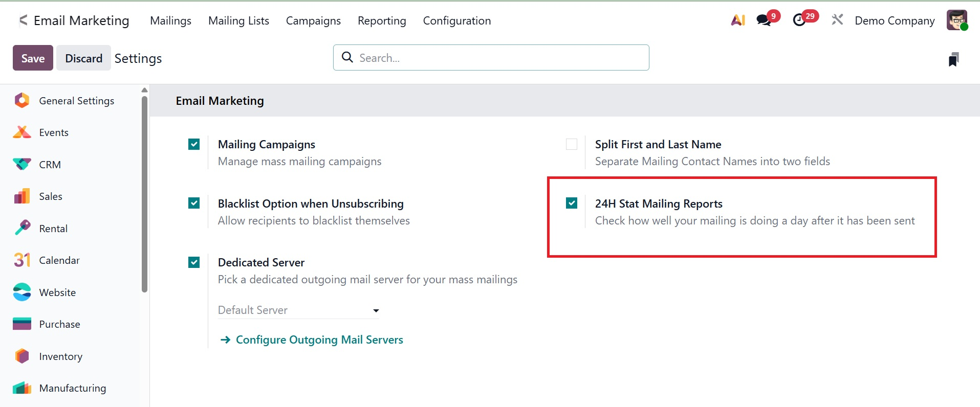Go to the Mailings menu
The image size is (980, 407).
pos(170,21)
